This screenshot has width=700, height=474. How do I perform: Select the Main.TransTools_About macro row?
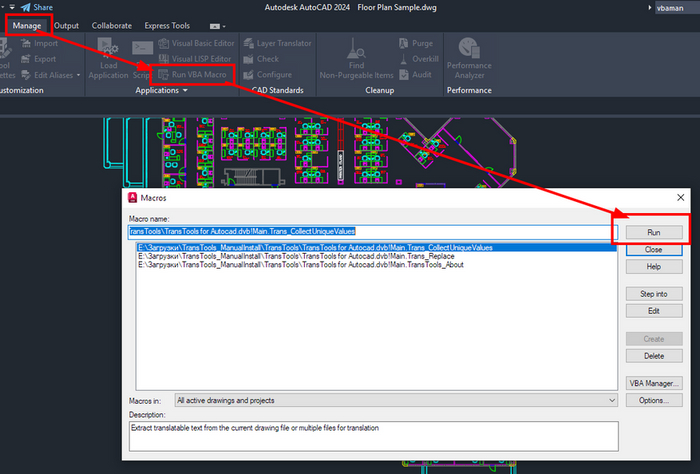377,265
